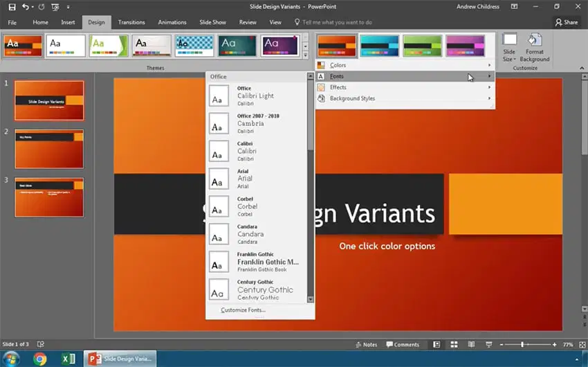Apply the blue dotted pattern theme
This screenshot has width=588, height=367.
coord(194,46)
